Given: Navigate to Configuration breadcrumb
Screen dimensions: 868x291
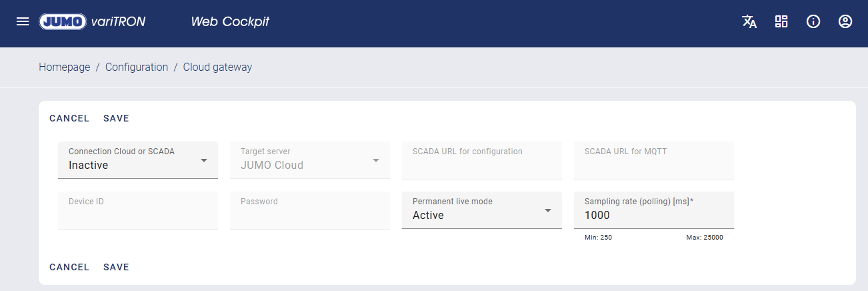Looking at the screenshot, I should pos(137,67).
